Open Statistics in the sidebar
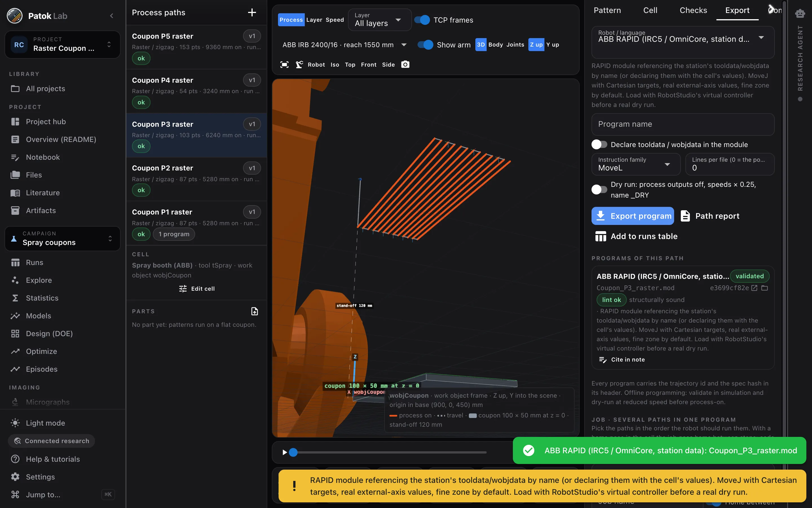The height and width of the screenshot is (508, 812). (x=42, y=298)
